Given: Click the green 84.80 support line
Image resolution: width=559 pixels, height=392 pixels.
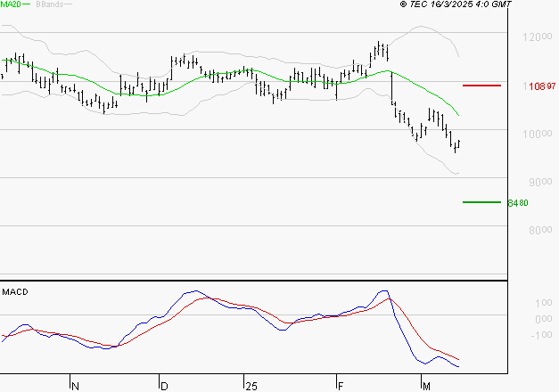Looking at the screenshot, I should 481,202.
